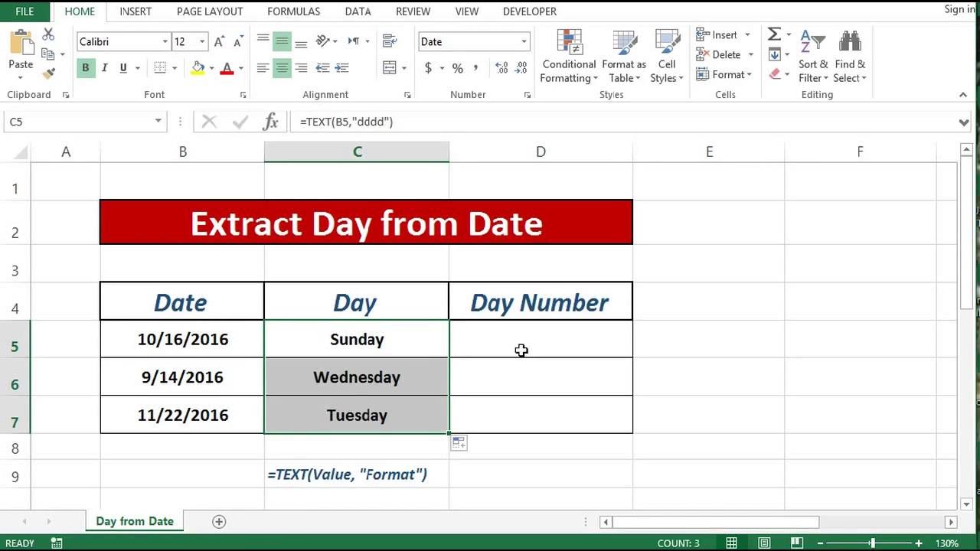Toggle Bold formatting
The width and height of the screenshot is (980, 551).
[x=85, y=68]
